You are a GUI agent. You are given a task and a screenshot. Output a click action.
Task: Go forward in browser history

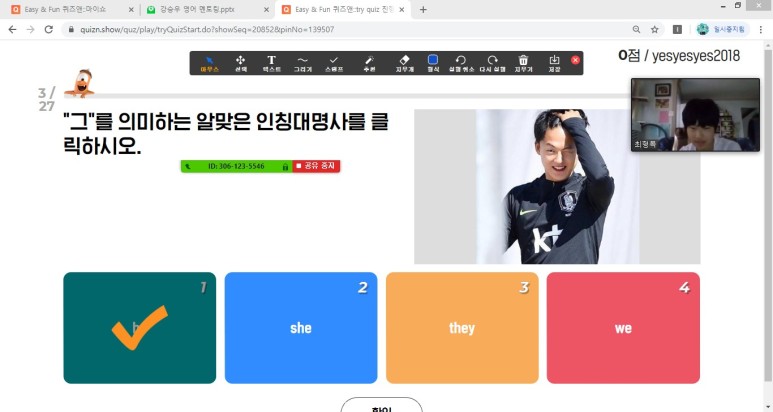click(31, 30)
